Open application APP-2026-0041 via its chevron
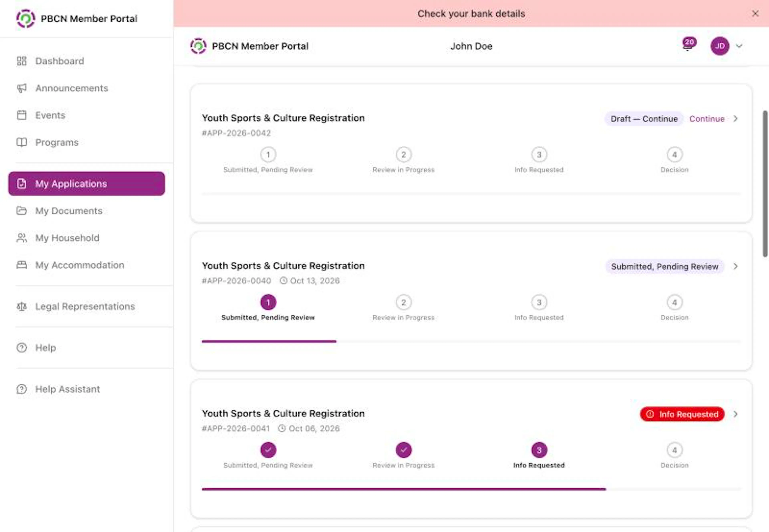This screenshot has width=769, height=532. point(735,414)
